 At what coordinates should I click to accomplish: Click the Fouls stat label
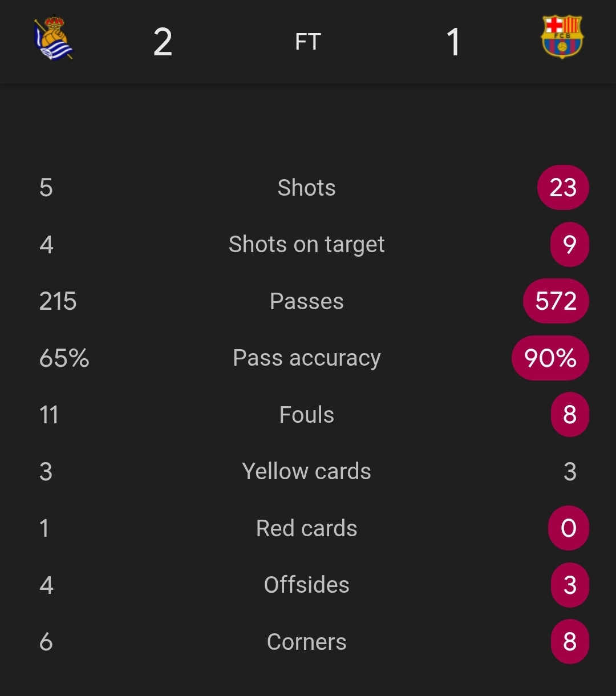pos(307,415)
